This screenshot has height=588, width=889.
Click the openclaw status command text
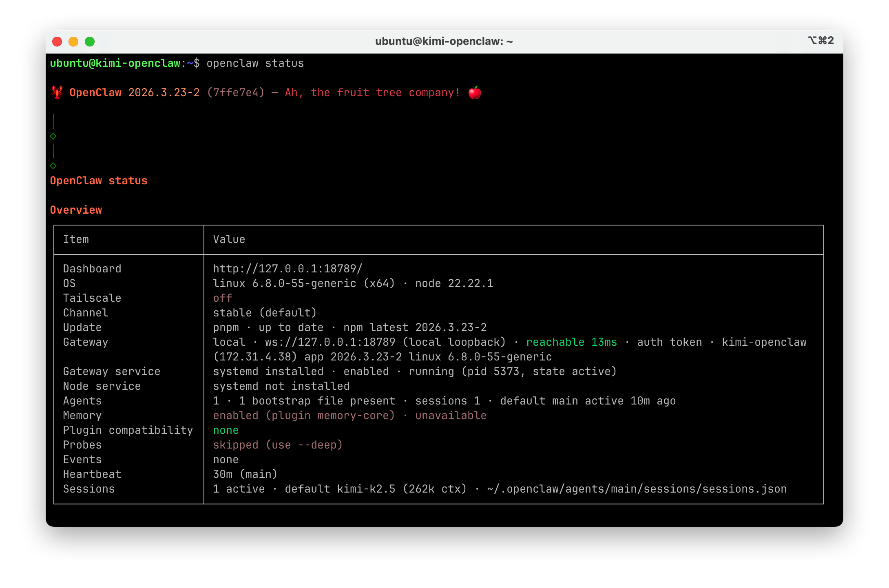click(x=255, y=63)
